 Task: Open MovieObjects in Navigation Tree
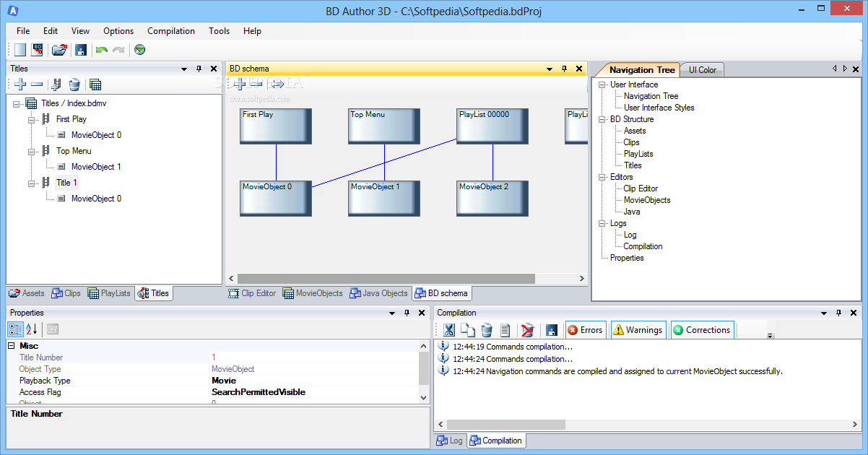click(x=647, y=200)
